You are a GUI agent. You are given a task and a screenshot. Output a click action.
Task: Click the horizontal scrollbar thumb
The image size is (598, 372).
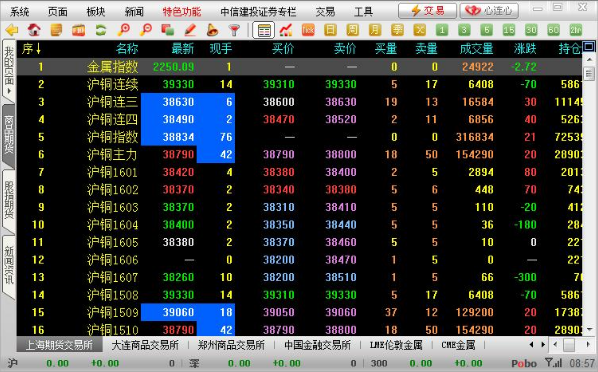(569, 345)
